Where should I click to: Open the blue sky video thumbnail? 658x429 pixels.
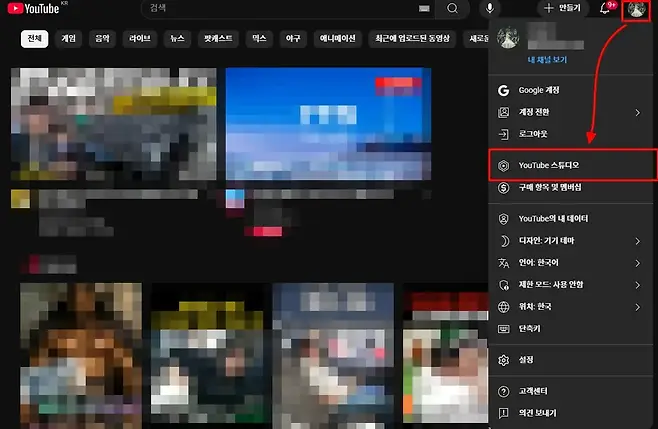328,124
